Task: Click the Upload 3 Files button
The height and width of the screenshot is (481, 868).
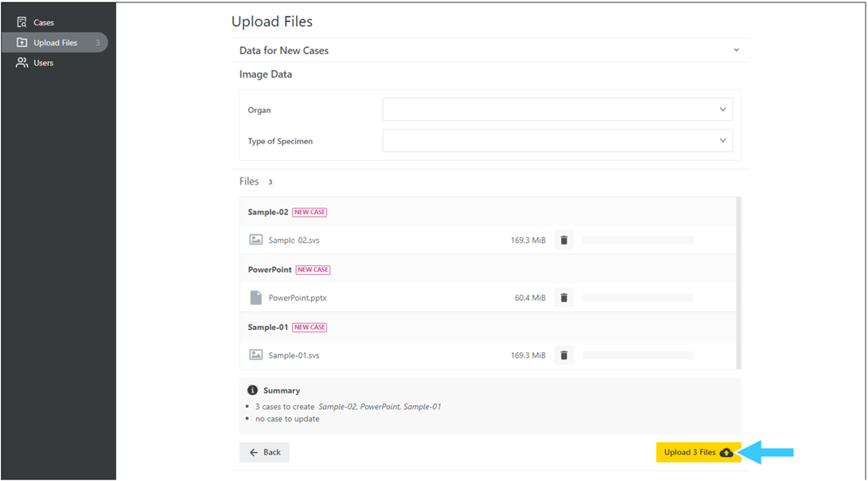Action: click(x=698, y=452)
